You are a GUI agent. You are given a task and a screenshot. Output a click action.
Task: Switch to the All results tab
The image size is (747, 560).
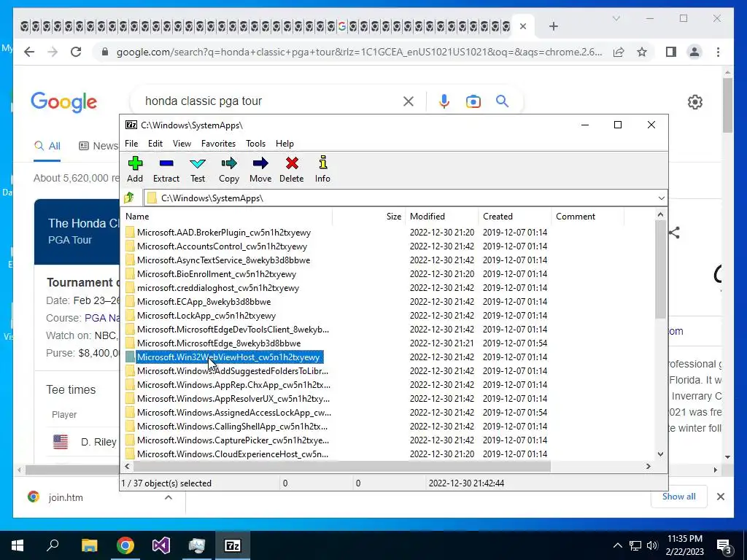point(47,146)
